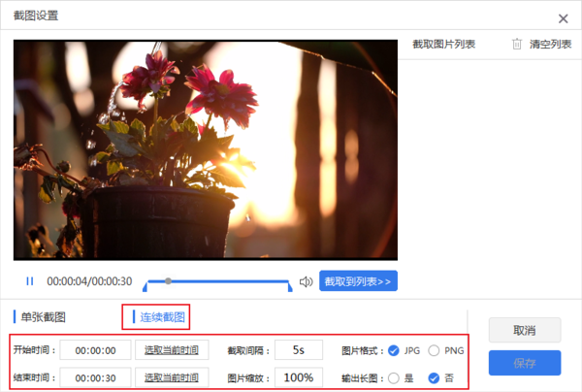582x392 pixels.
Task: Switch to 单张截图 tab
Action: pos(43,316)
